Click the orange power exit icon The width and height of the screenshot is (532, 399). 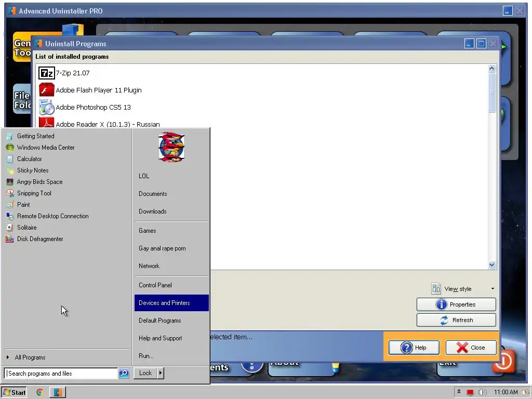(x=504, y=361)
